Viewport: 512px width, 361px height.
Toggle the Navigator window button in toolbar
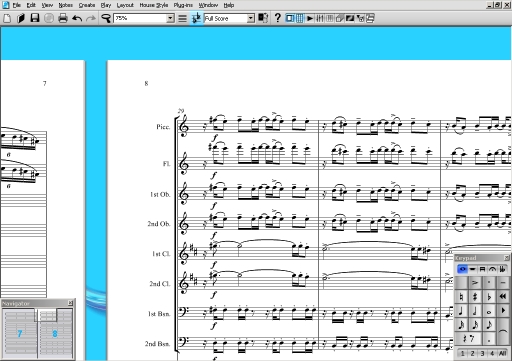pos(290,18)
